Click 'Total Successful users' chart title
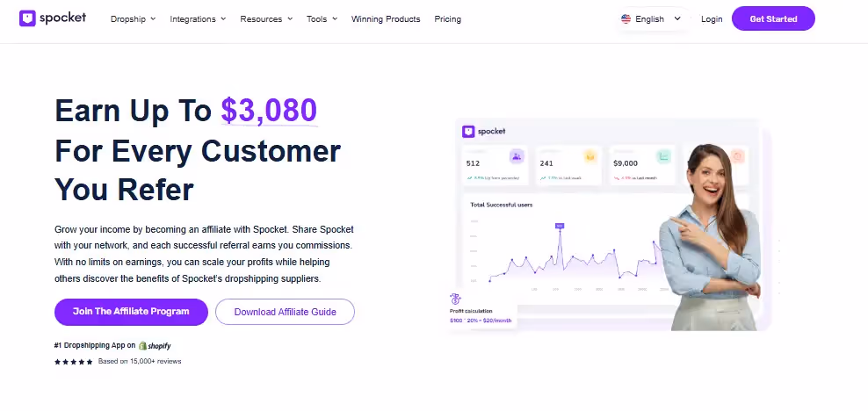The image size is (868, 411). [x=502, y=205]
